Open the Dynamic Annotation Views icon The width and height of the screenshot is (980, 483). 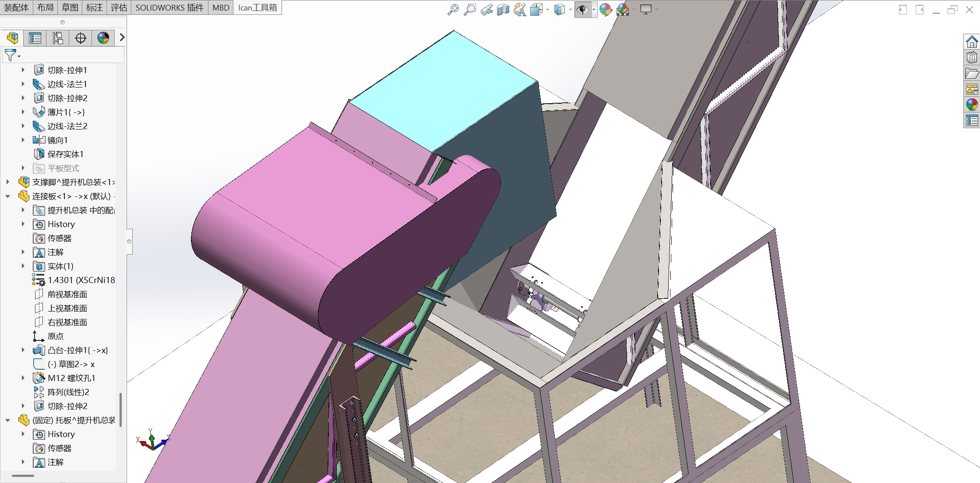coord(519,10)
